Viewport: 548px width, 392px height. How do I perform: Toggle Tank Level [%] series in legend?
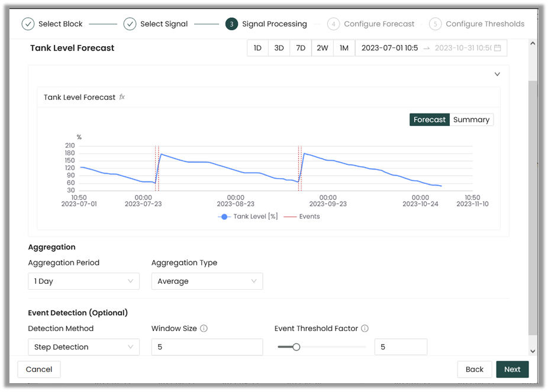(x=249, y=216)
